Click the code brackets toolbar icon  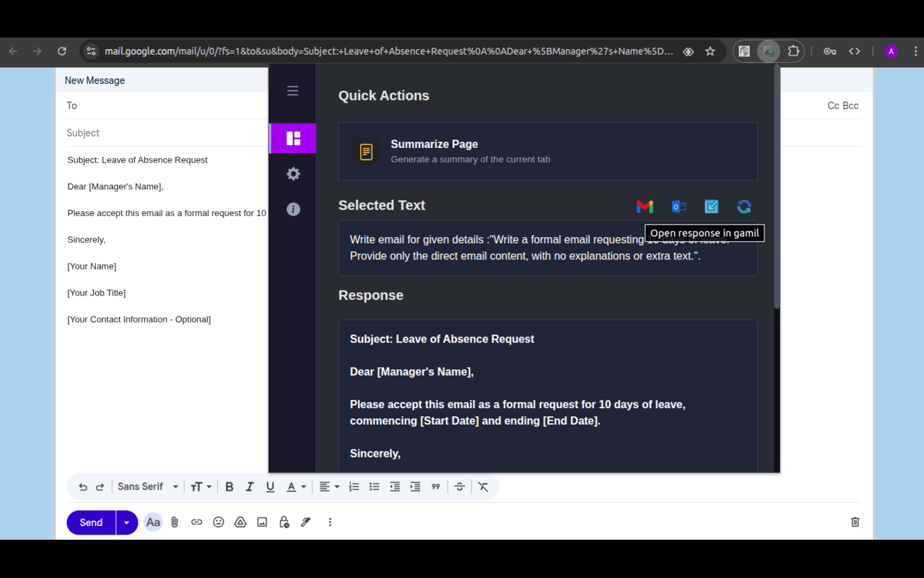click(x=855, y=51)
